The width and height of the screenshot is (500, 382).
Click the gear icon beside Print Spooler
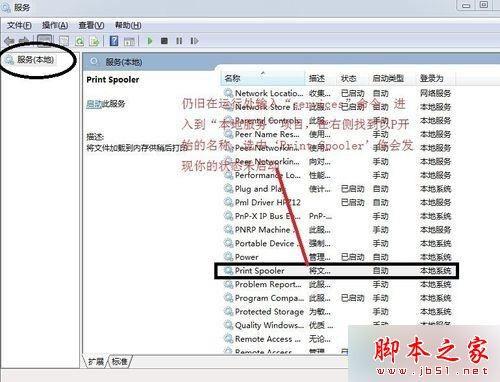click(x=228, y=271)
